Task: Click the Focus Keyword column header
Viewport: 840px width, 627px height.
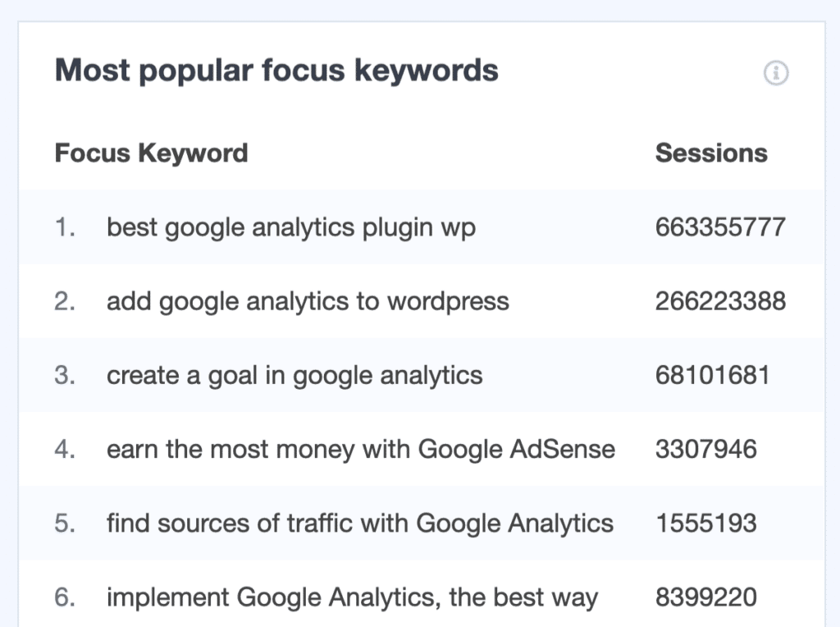Action: click(x=151, y=153)
